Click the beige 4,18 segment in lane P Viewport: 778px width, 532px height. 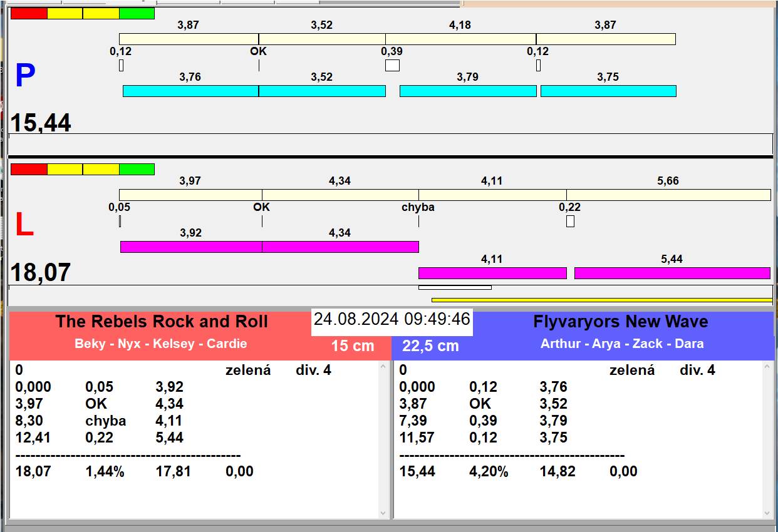(x=460, y=39)
